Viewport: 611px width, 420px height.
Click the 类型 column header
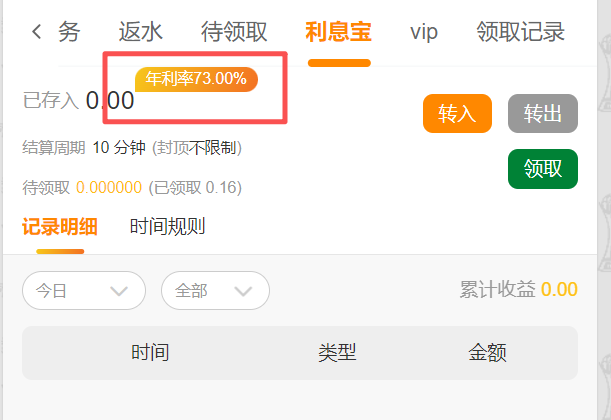pyautogui.click(x=337, y=352)
